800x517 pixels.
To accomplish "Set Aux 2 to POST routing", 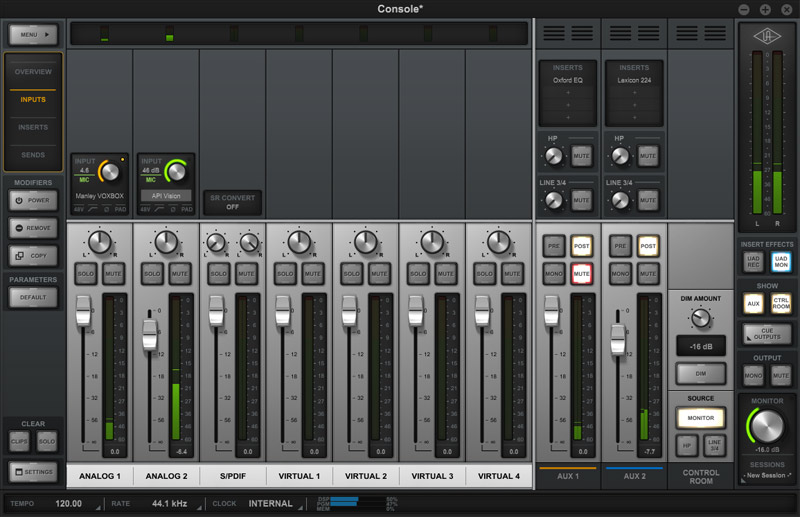I will (x=648, y=246).
